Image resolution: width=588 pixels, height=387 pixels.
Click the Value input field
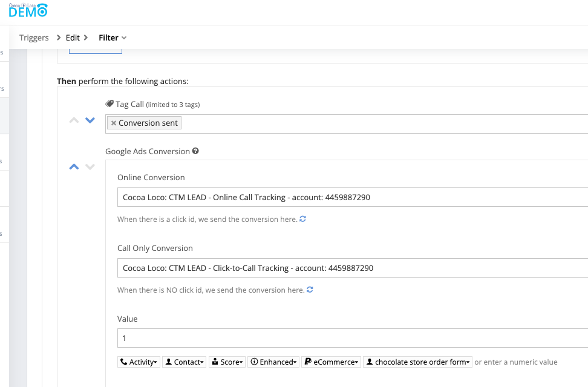click(x=352, y=338)
